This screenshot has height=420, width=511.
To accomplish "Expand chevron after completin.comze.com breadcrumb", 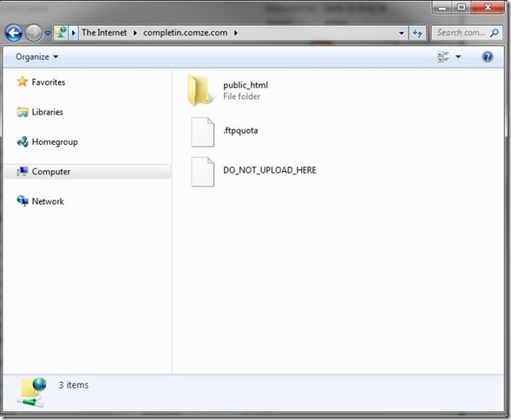I will (236, 33).
